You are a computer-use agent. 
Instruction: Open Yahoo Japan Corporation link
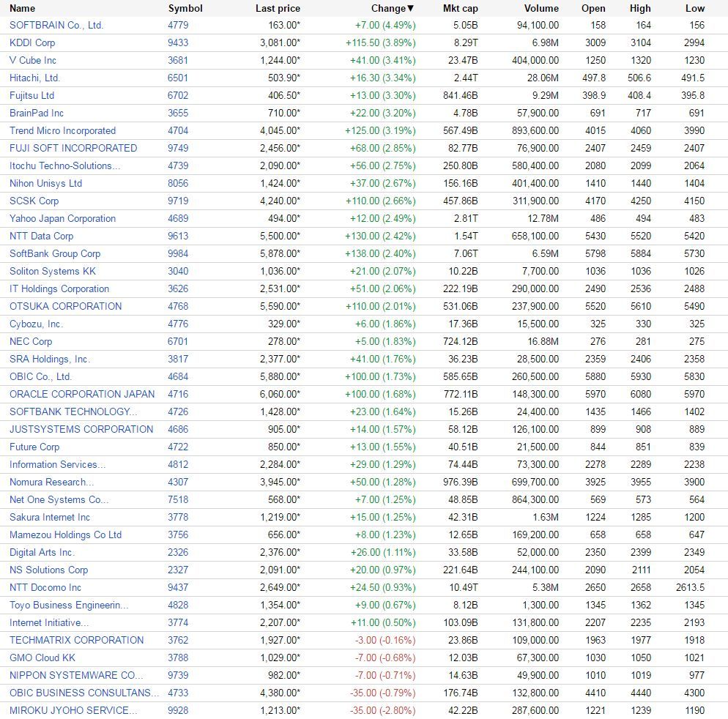(63, 219)
